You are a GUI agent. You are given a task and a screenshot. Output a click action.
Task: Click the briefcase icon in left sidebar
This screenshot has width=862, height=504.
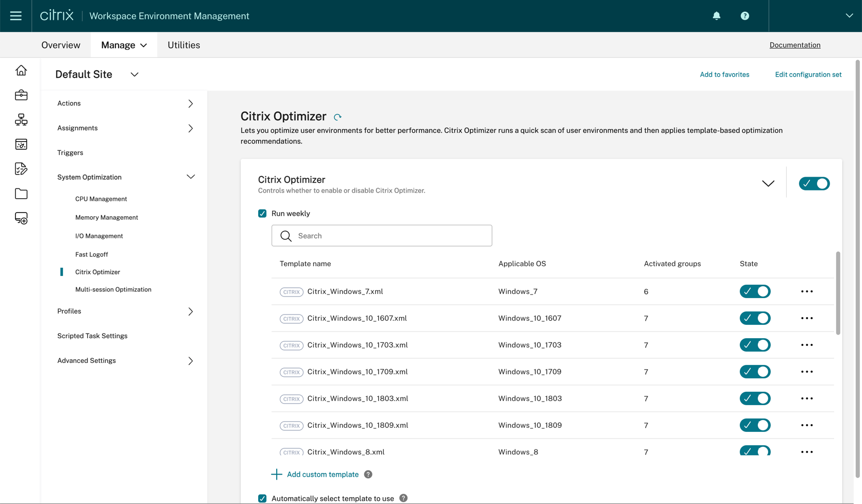tap(21, 95)
